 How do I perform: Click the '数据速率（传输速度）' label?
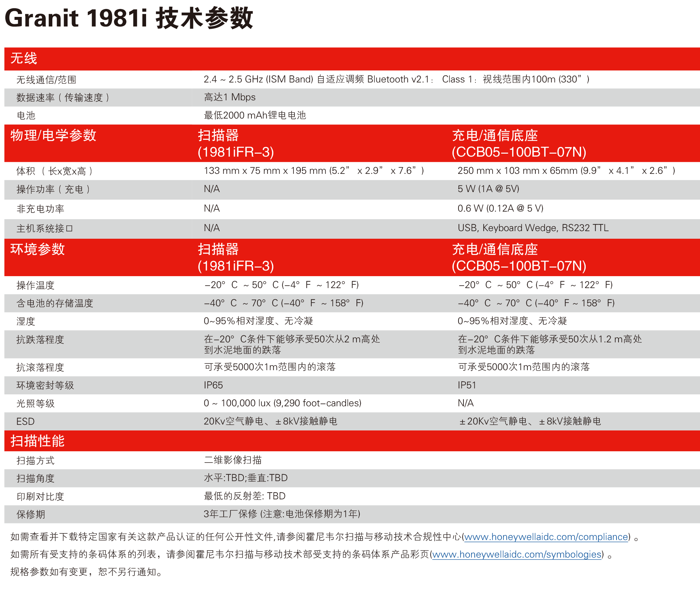[63, 98]
